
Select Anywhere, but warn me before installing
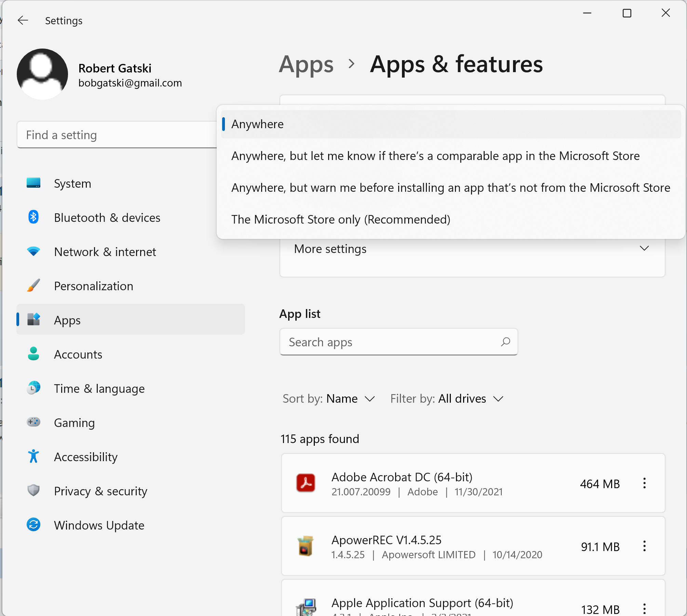click(x=451, y=188)
